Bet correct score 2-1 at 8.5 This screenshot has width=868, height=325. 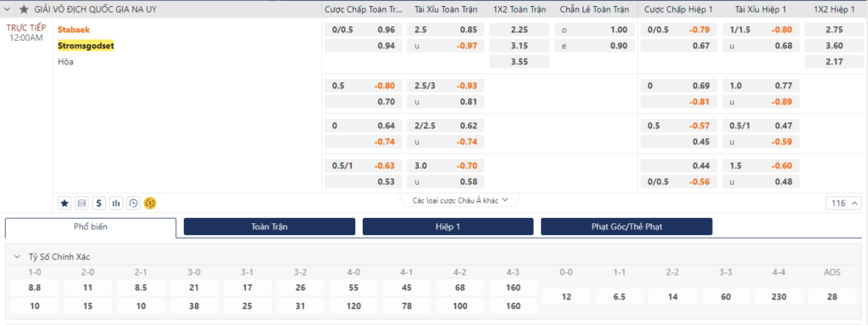[x=141, y=288]
